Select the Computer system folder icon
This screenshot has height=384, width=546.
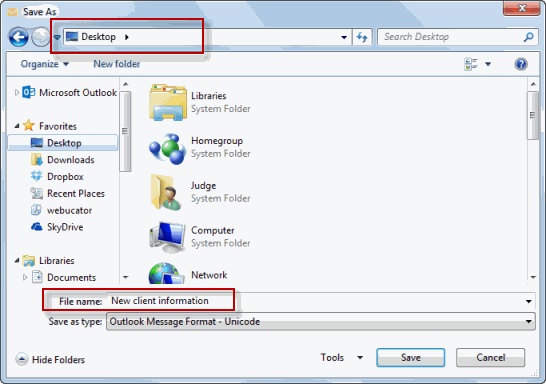[167, 237]
